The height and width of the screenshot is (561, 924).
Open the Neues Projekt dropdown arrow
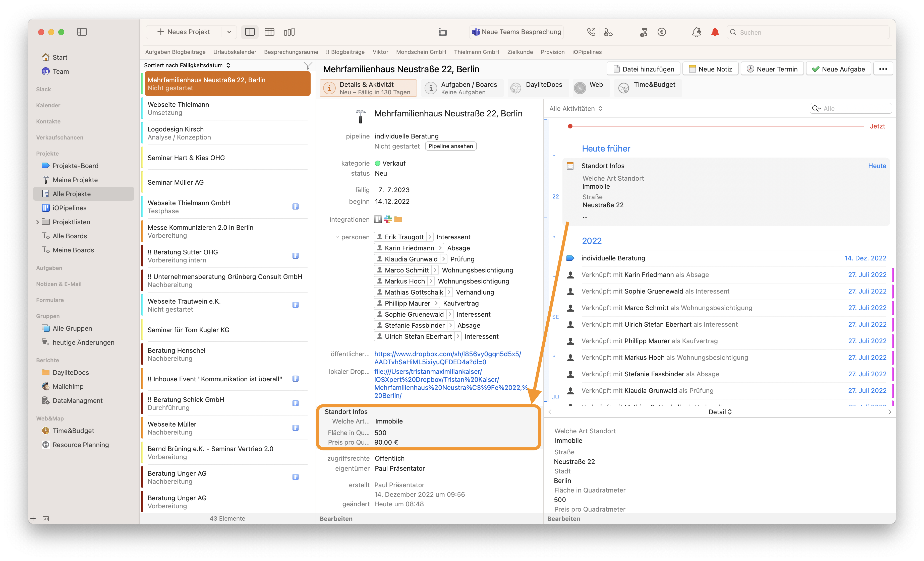(229, 32)
